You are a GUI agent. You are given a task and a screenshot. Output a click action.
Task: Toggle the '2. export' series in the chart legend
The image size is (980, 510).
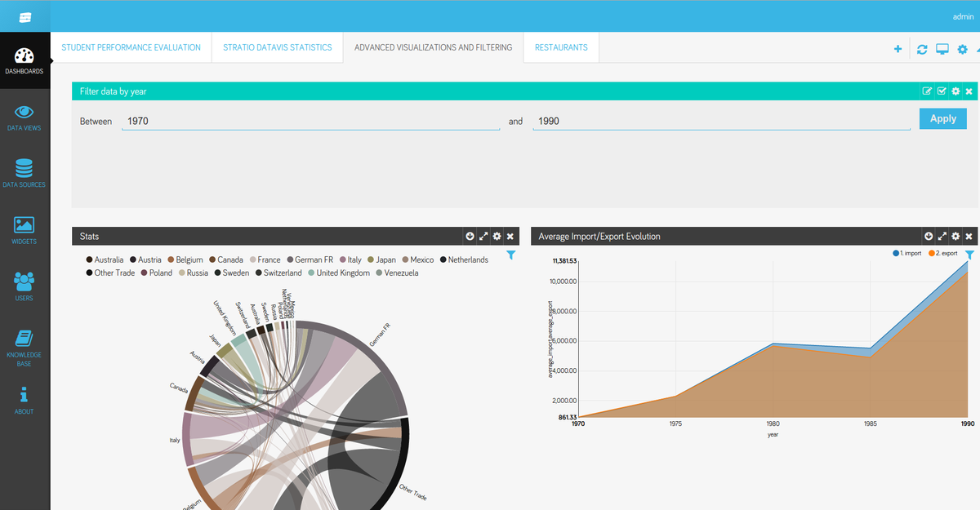coord(942,254)
